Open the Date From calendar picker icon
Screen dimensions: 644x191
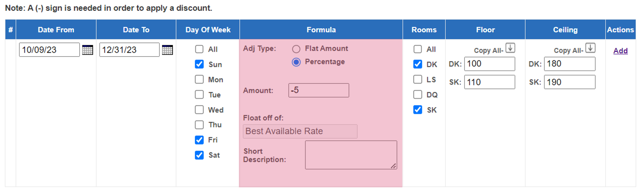tap(88, 50)
